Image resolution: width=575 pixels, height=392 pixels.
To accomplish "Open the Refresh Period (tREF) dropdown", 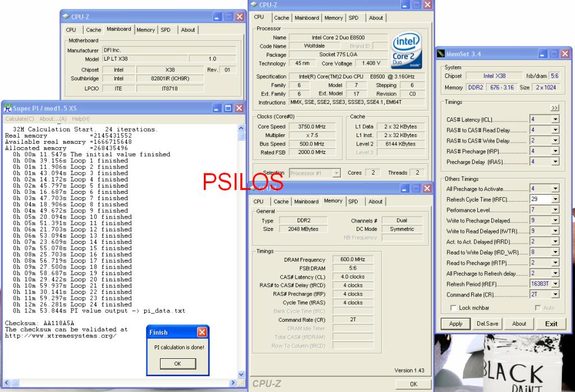I will click(555, 284).
